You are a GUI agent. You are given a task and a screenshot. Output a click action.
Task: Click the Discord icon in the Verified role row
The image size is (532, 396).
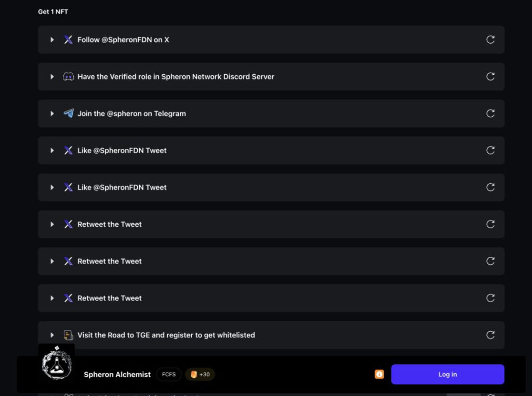pos(68,77)
